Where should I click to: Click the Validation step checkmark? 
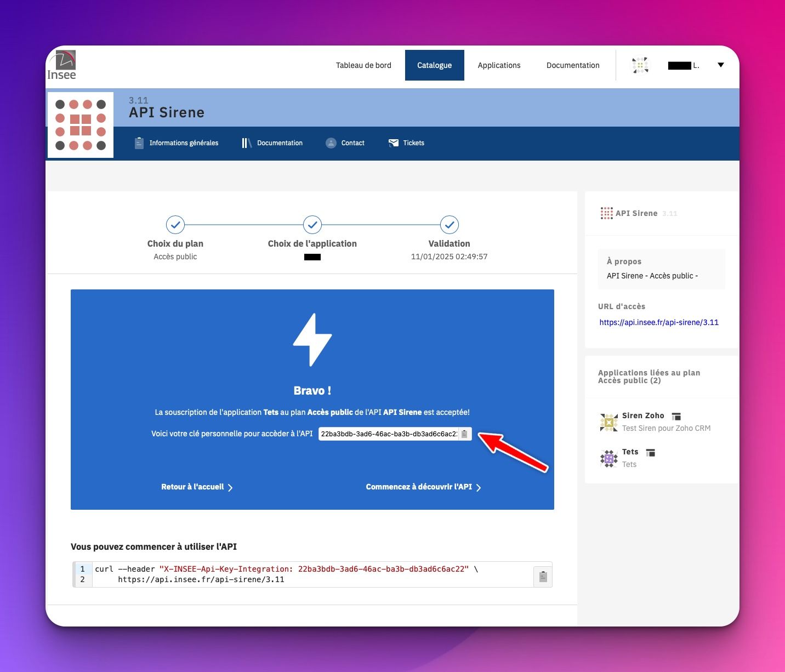[450, 225]
